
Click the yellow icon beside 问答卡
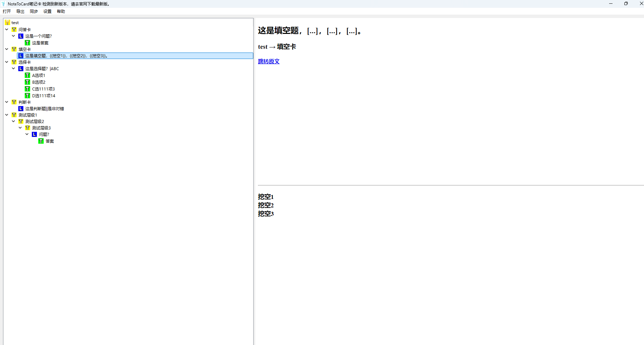[14, 29]
